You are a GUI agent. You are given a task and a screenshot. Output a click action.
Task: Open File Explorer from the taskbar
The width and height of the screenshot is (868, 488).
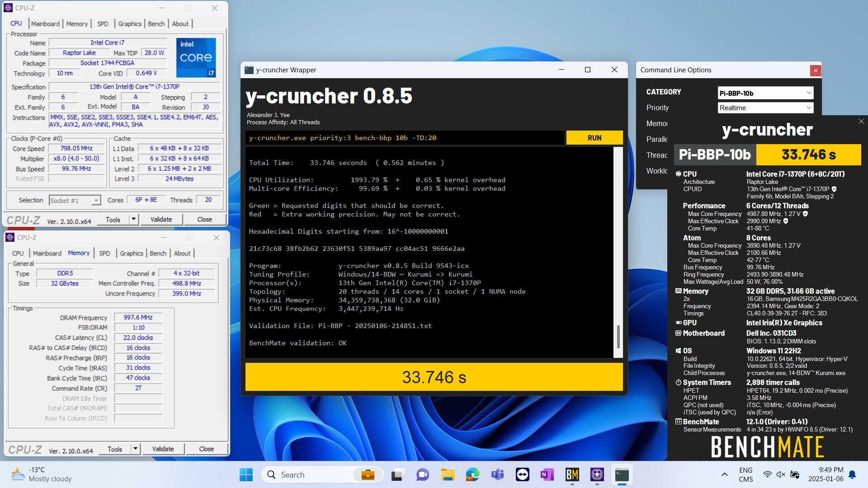pos(448,474)
